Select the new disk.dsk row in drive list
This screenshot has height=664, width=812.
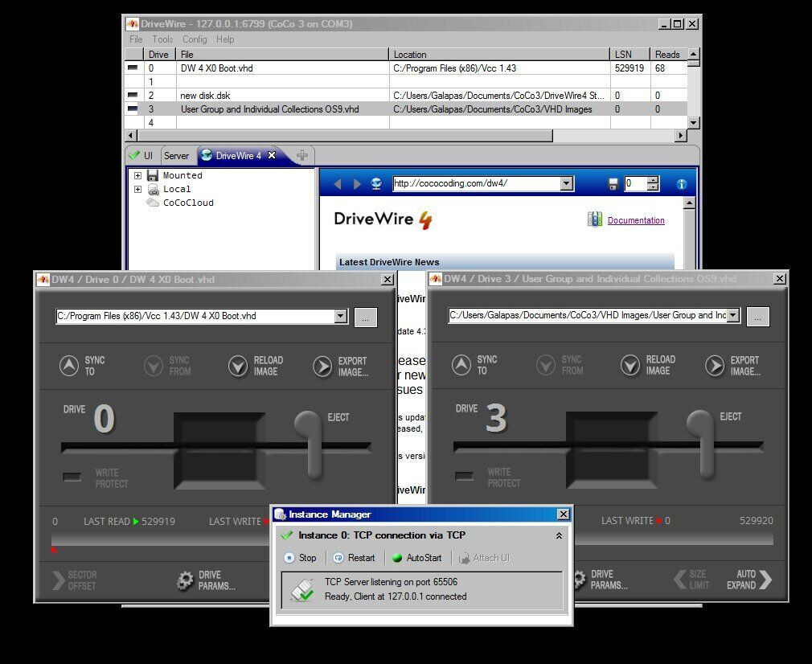click(406, 96)
